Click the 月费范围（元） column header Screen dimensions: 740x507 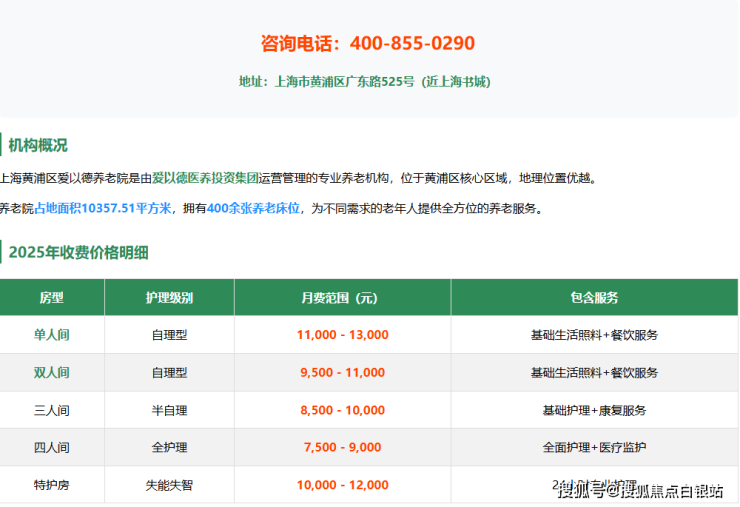point(342,298)
